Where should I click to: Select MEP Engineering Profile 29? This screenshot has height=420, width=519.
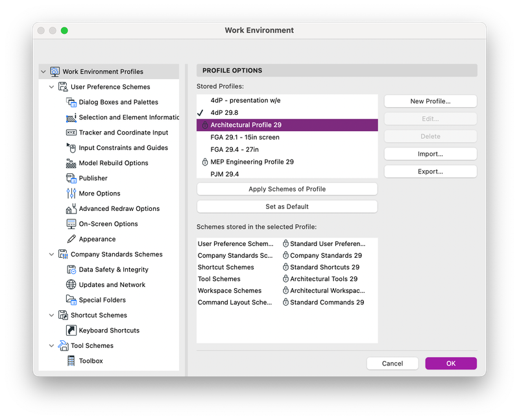[287, 162]
